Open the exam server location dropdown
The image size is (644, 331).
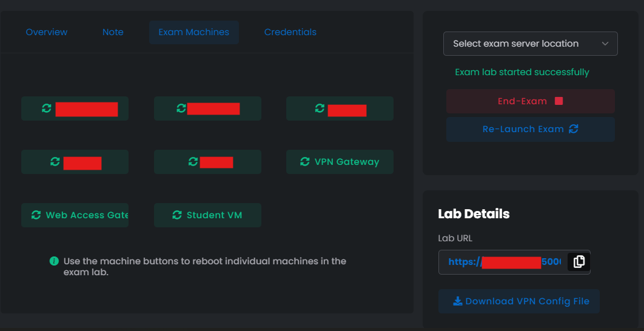pyautogui.click(x=530, y=44)
